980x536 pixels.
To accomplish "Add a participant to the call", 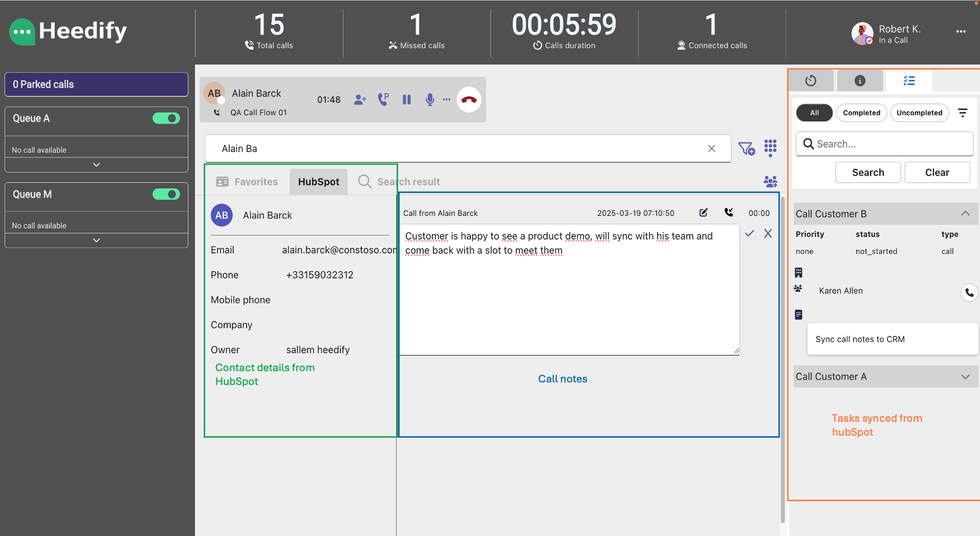I will pyautogui.click(x=360, y=100).
